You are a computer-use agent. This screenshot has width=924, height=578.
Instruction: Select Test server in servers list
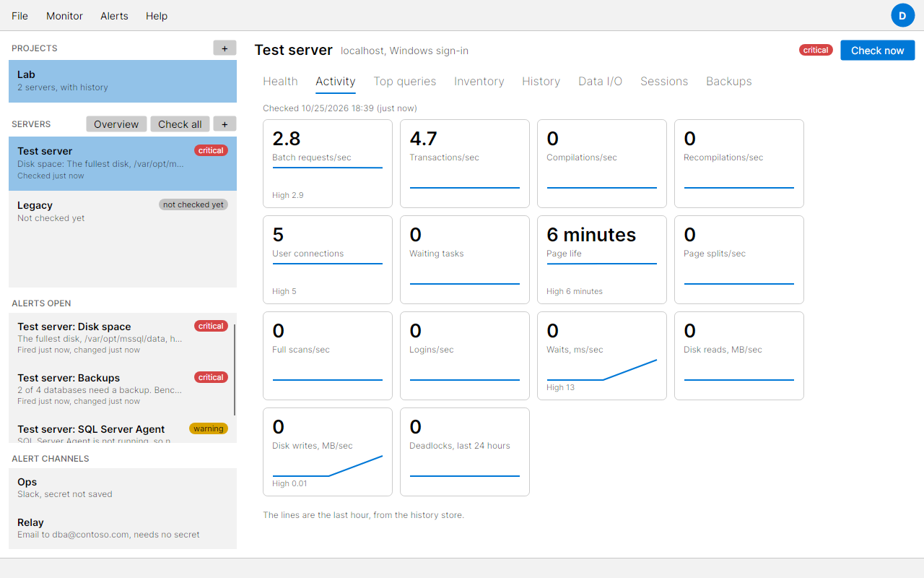click(x=123, y=163)
